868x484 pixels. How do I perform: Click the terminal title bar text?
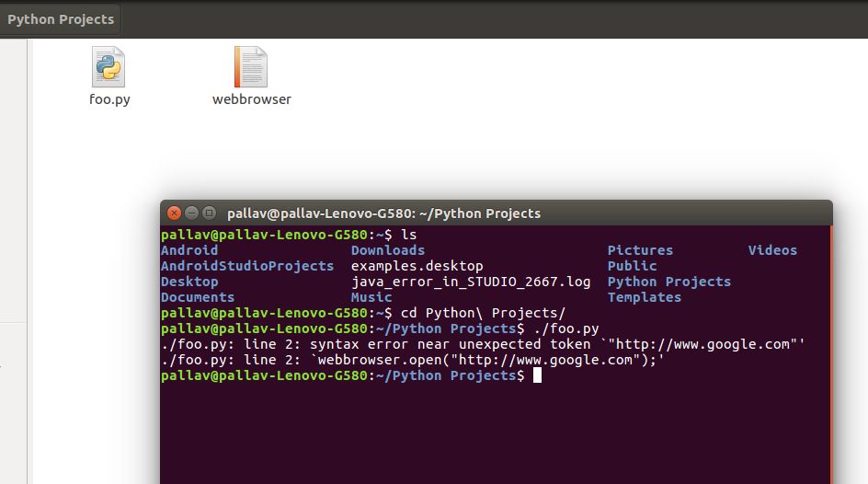click(383, 213)
